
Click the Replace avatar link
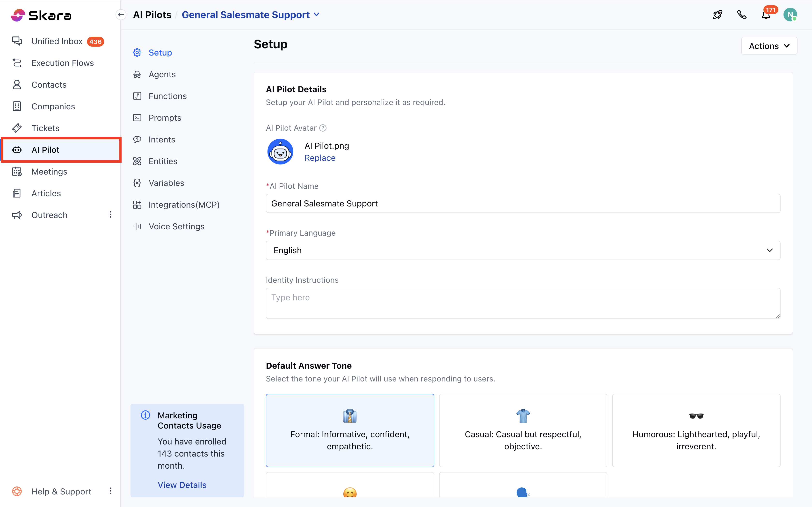[x=320, y=158]
